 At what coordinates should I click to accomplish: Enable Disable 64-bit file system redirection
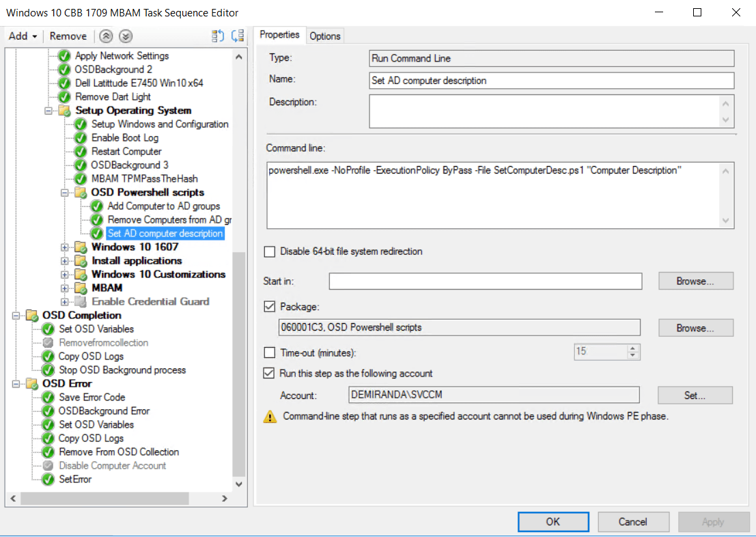(270, 251)
